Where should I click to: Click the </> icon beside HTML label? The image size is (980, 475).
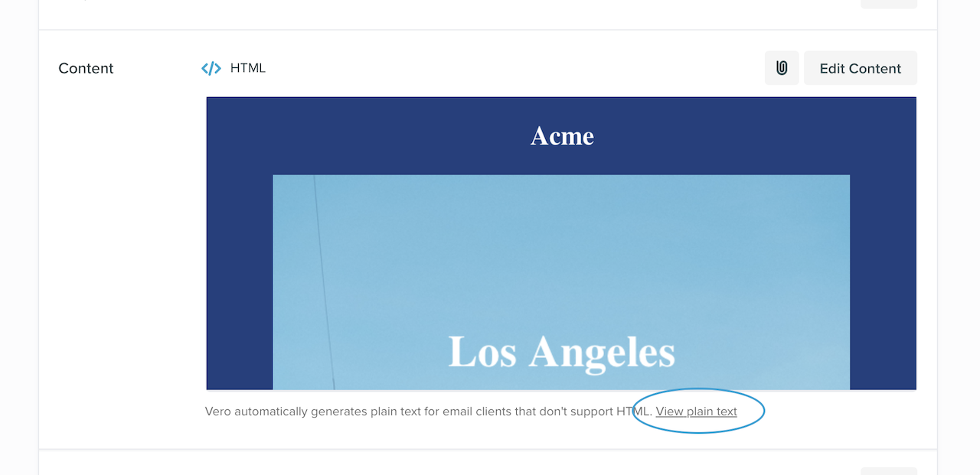[211, 67]
